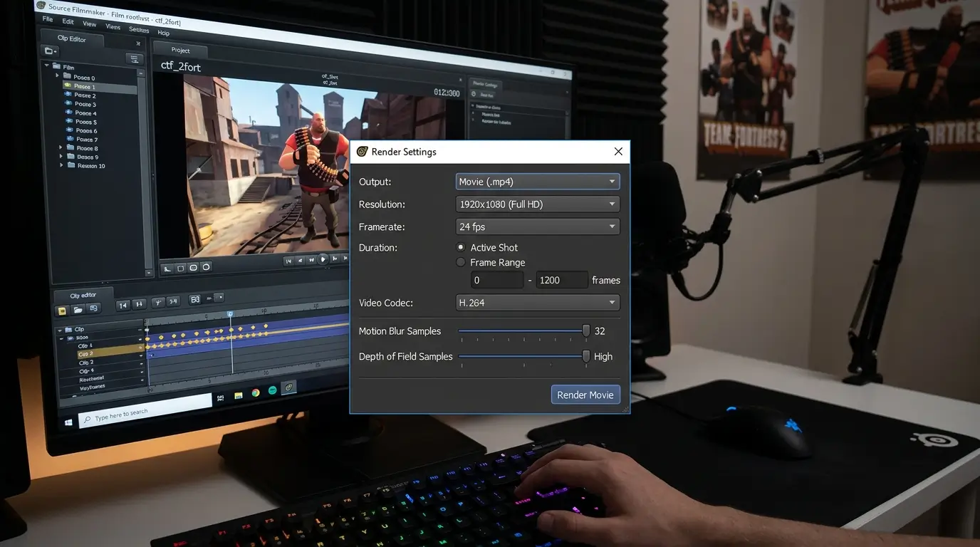980x547 pixels.
Task: Click the Task View icon in taskbar
Action: click(x=221, y=398)
